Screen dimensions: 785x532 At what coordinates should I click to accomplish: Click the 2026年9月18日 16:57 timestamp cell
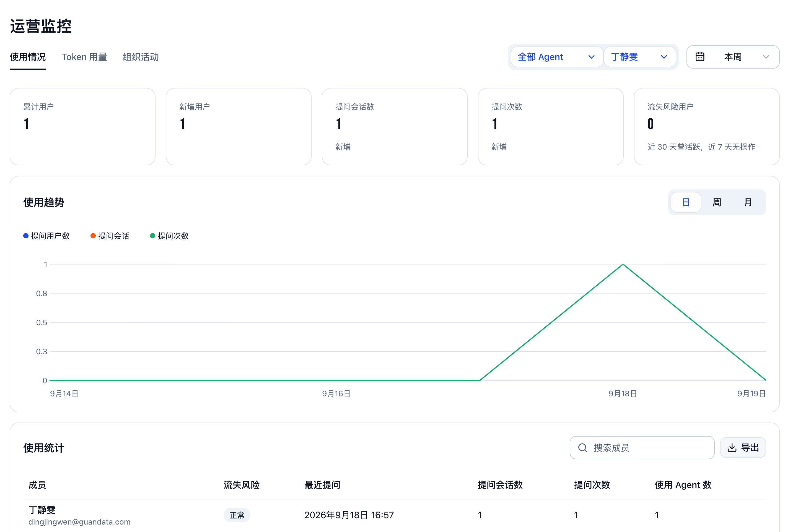(349, 515)
